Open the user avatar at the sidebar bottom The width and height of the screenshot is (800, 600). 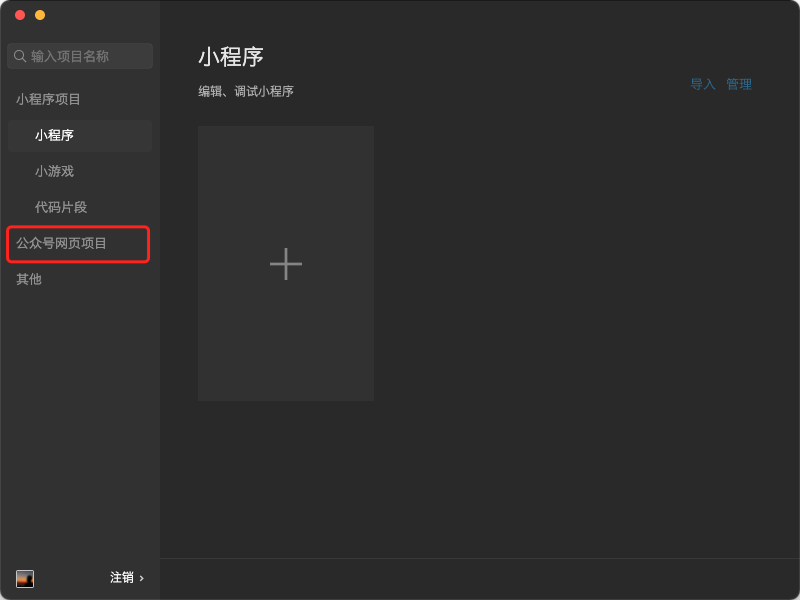25,579
